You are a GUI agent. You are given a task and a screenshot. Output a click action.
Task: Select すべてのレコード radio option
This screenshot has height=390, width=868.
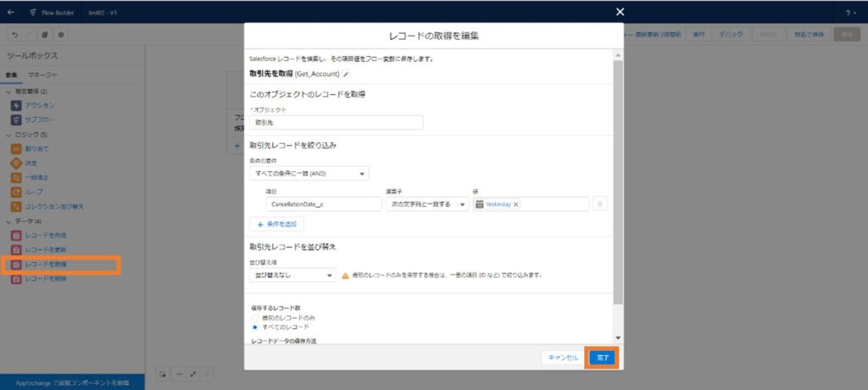254,327
